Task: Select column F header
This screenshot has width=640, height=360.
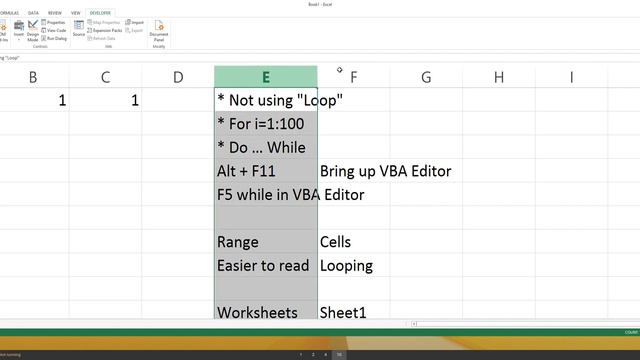Action: coord(353,77)
